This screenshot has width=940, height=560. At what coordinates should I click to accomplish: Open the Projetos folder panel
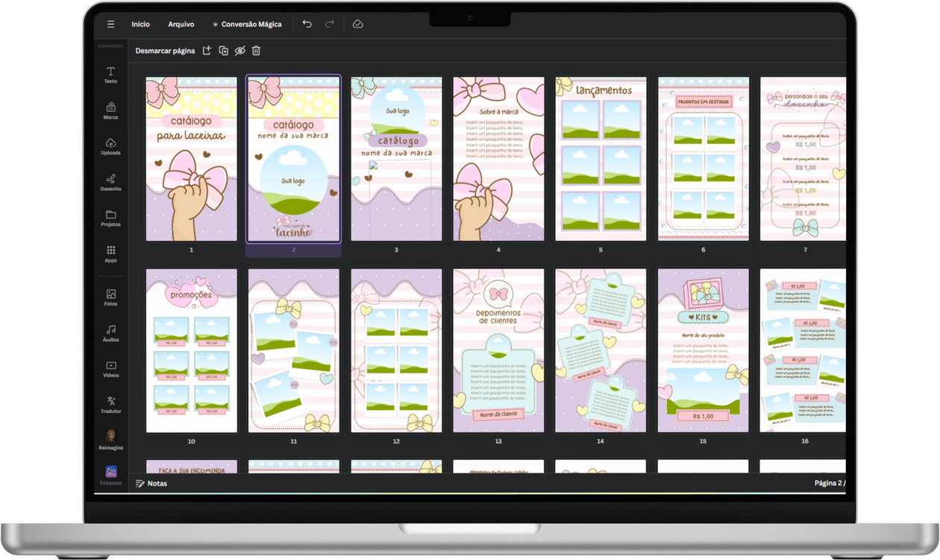[x=110, y=217]
